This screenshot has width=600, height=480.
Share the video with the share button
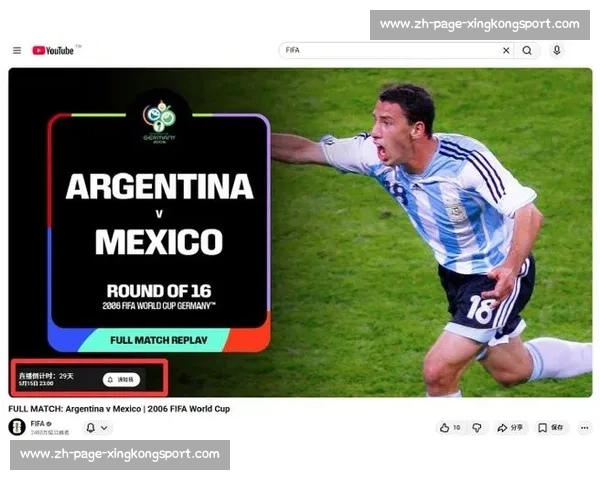(x=510, y=428)
